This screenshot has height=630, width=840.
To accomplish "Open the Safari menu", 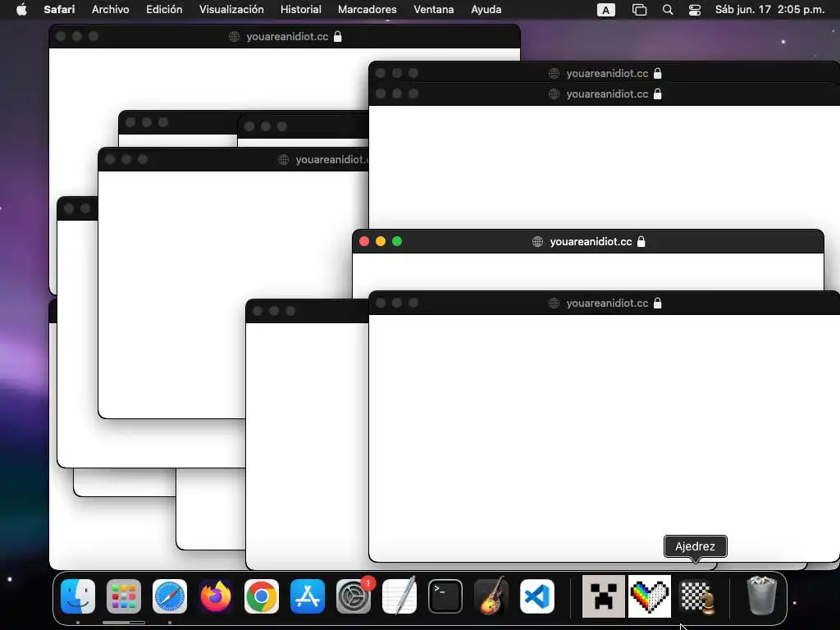I will 59,9.
